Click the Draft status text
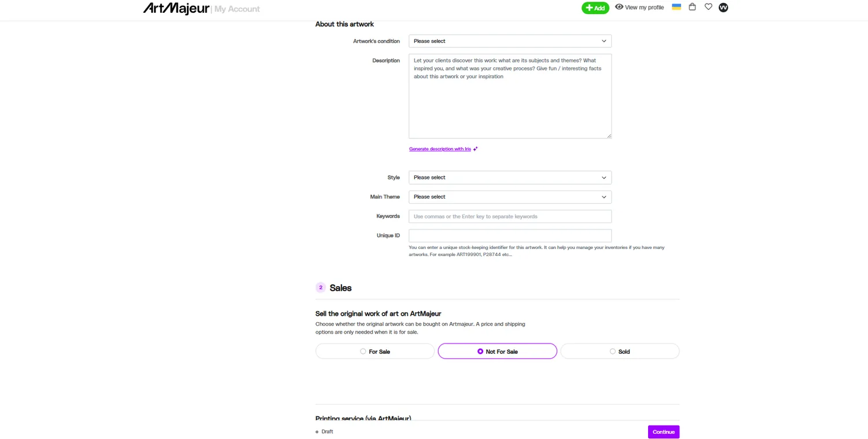Screen dimensions: 868x439 (x=327, y=431)
